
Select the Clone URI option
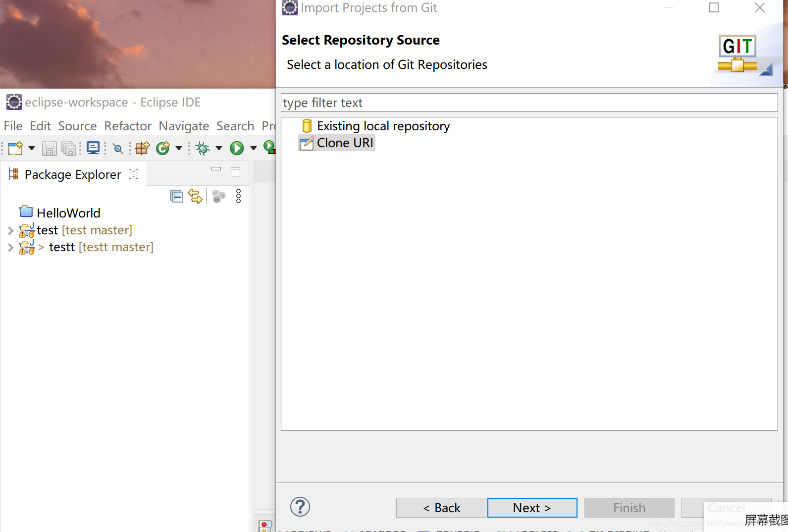345,143
